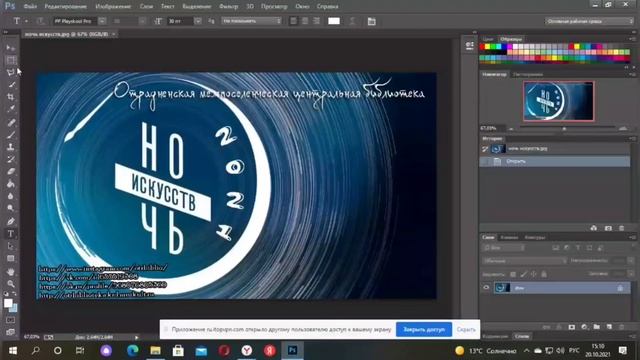
Task: Hide the background layer with eye icon
Action: tap(486, 288)
